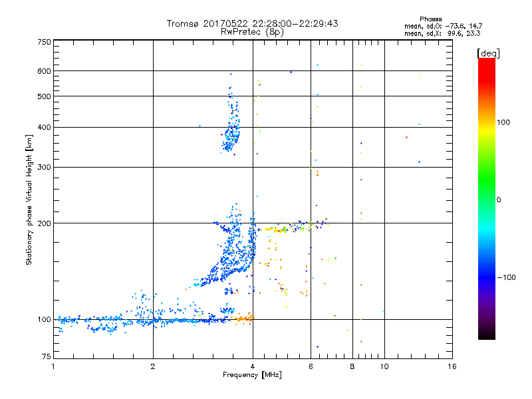Image resolution: width=532 pixels, height=399 pixels.
Task: Click the y-axis label '400'
Action: 44,128
